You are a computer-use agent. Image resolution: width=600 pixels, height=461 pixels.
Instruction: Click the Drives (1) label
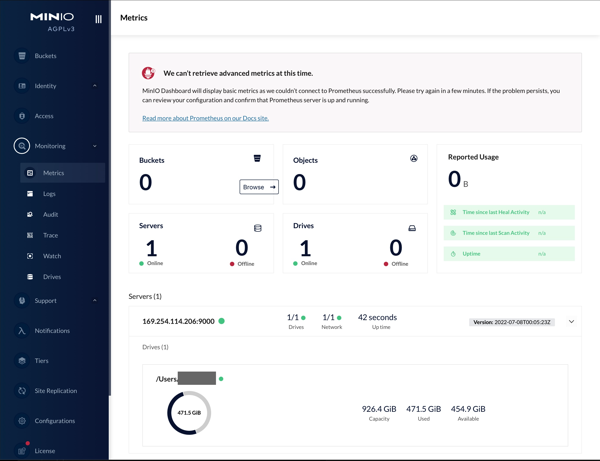click(x=155, y=347)
